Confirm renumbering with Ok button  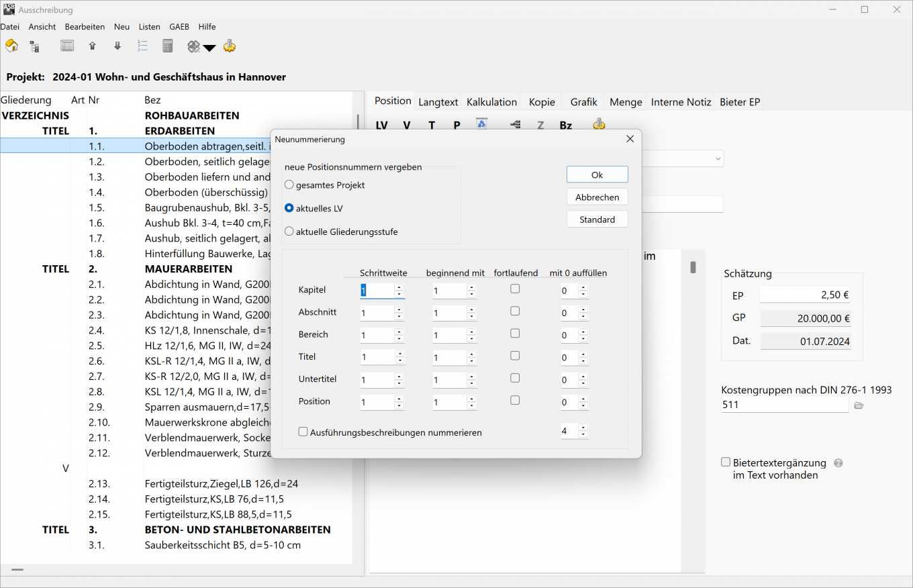tap(597, 175)
